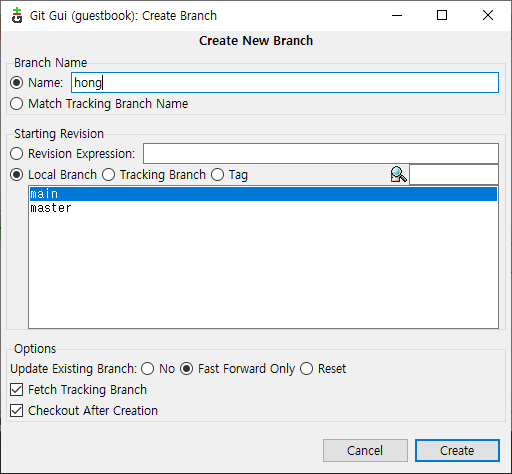This screenshot has height=474, width=512.
Task: Choose the Tag radio button
Action: pos(217,175)
